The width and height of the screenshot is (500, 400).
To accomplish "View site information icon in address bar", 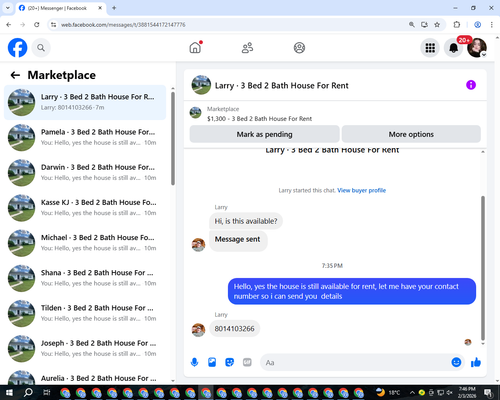I will pyautogui.click(x=53, y=25).
